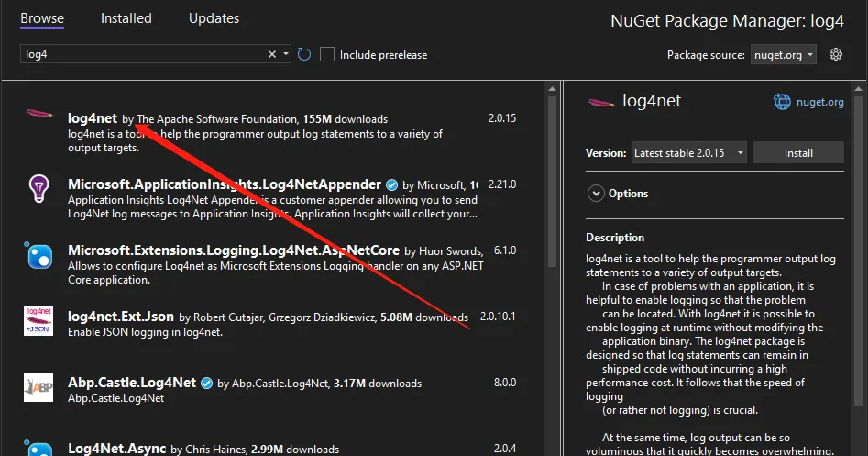This screenshot has width=868, height=456.
Task: Click the 3.17M downloads text
Action: click(x=377, y=384)
